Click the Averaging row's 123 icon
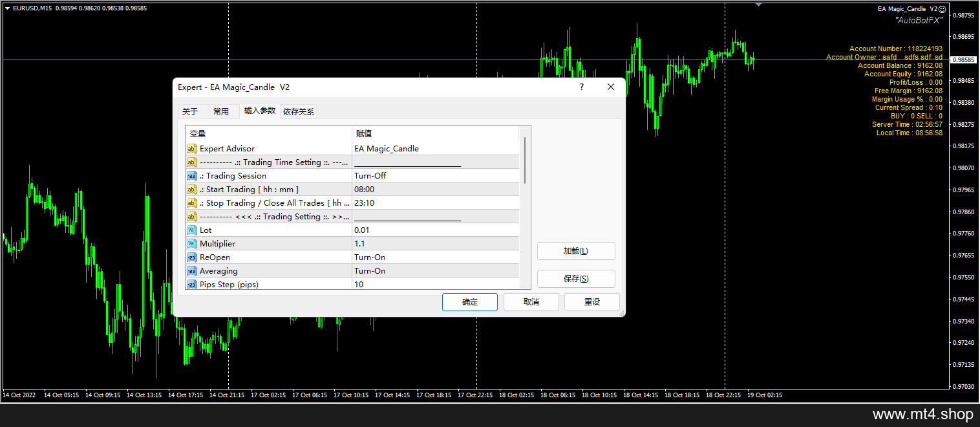980x427 pixels. 192,271
